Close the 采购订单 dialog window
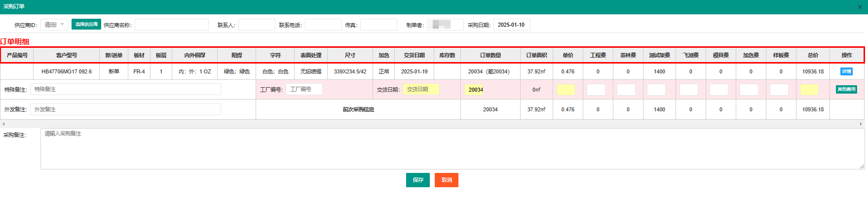868x201 pixels. 860,7
